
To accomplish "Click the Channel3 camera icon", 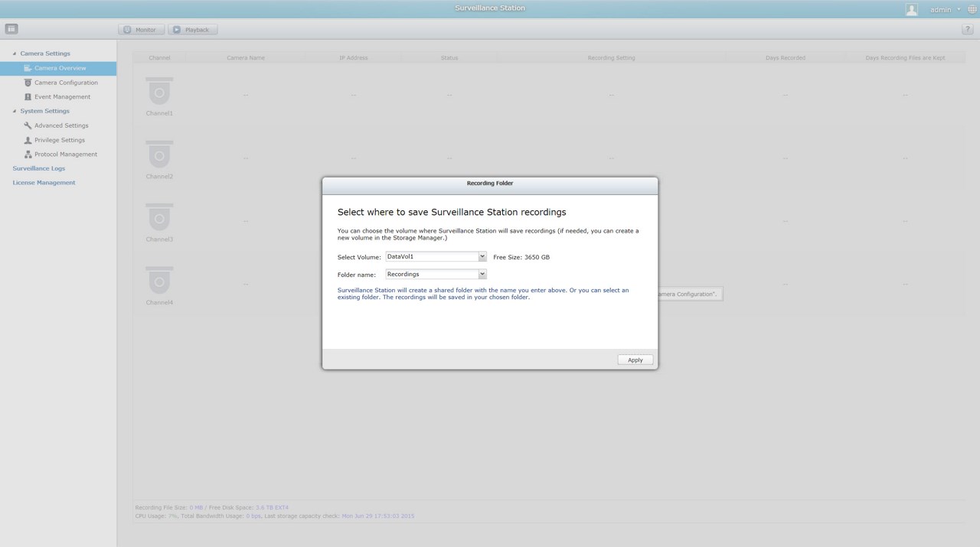I will 159,217.
